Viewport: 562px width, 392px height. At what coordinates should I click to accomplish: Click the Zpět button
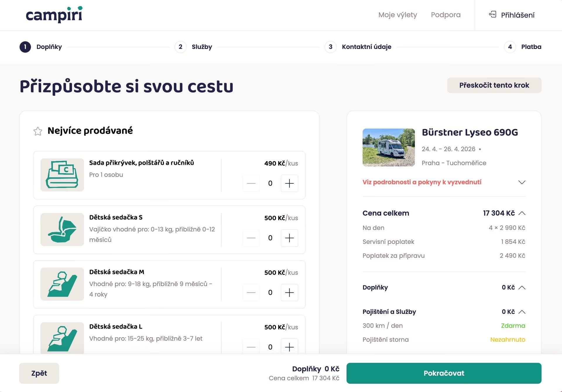coord(39,373)
